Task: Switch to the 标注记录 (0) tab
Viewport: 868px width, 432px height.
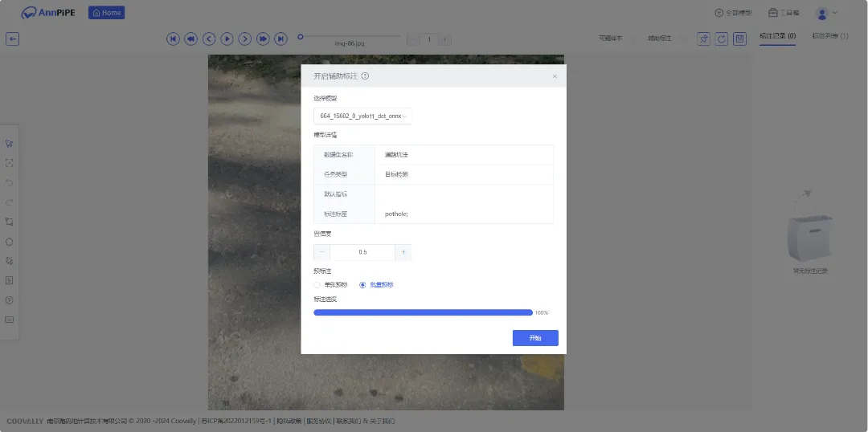Action: point(777,36)
